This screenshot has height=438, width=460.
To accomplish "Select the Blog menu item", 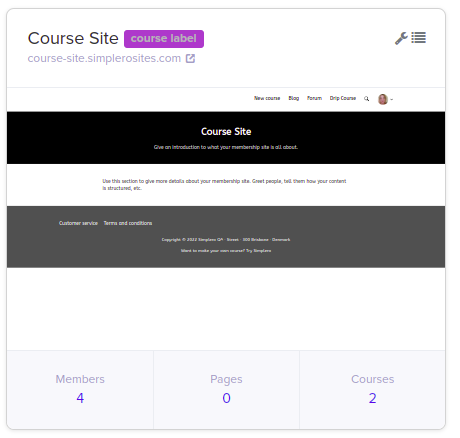I will point(294,98).
